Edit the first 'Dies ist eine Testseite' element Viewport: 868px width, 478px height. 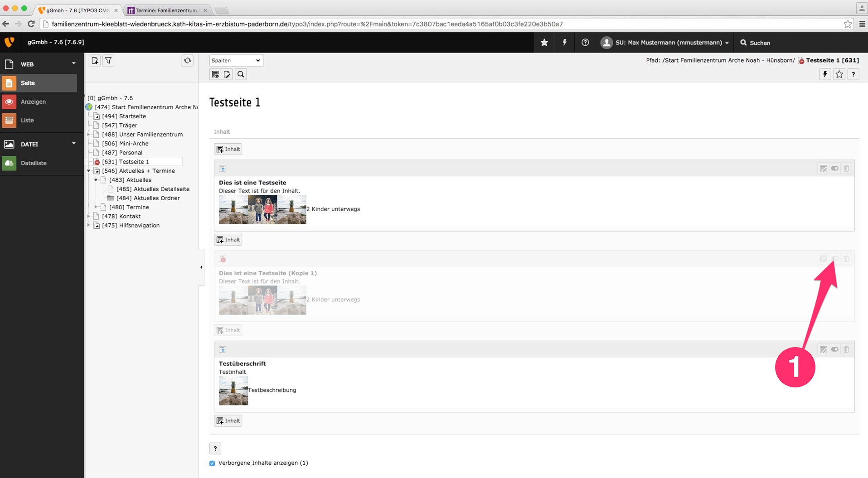(x=823, y=169)
